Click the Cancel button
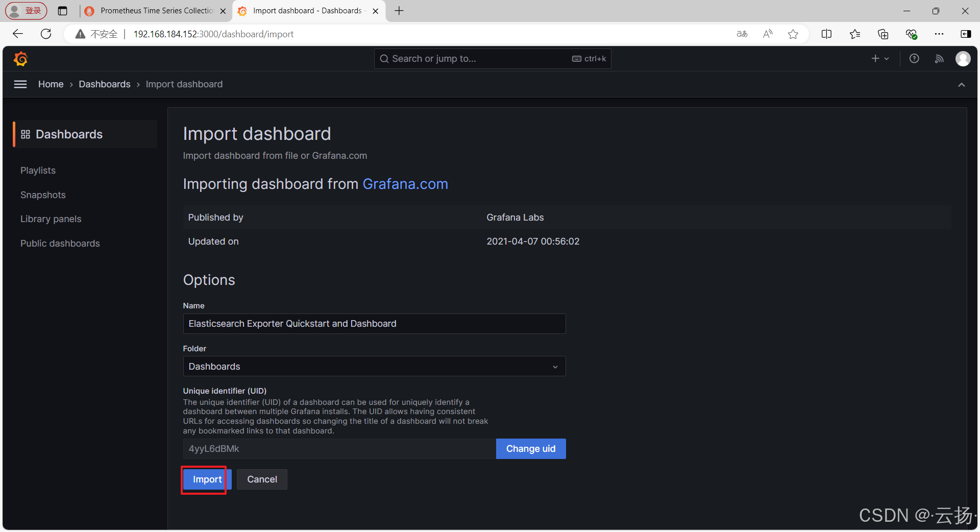980x532 pixels. coord(262,479)
